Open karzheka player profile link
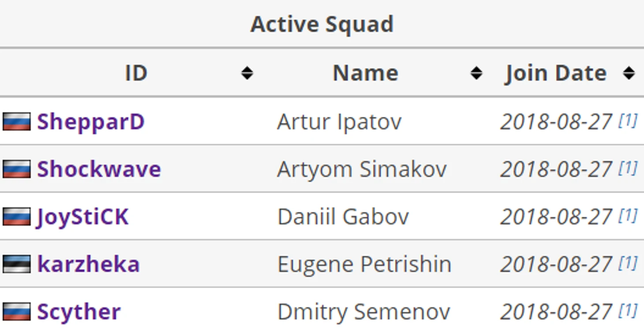 (x=88, y=264)
